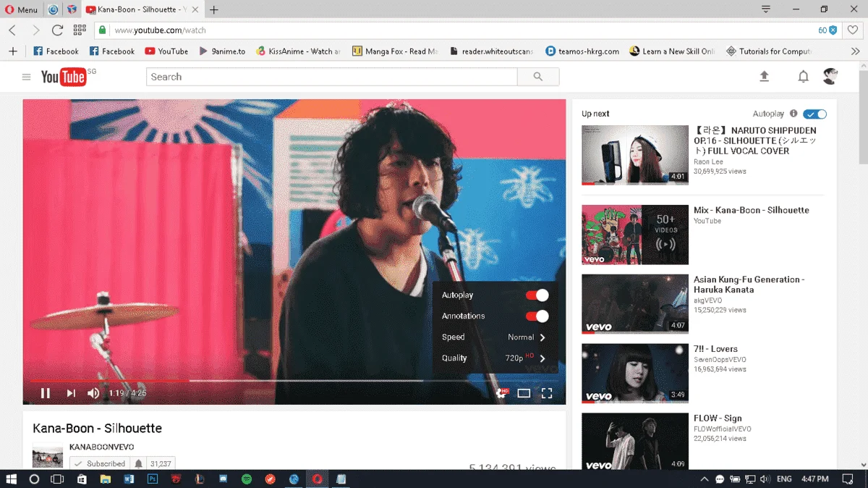This screenshot has width=868, height=488.
Task: Mute the video using the speaker icon
Action: click(x=94, y=393)
